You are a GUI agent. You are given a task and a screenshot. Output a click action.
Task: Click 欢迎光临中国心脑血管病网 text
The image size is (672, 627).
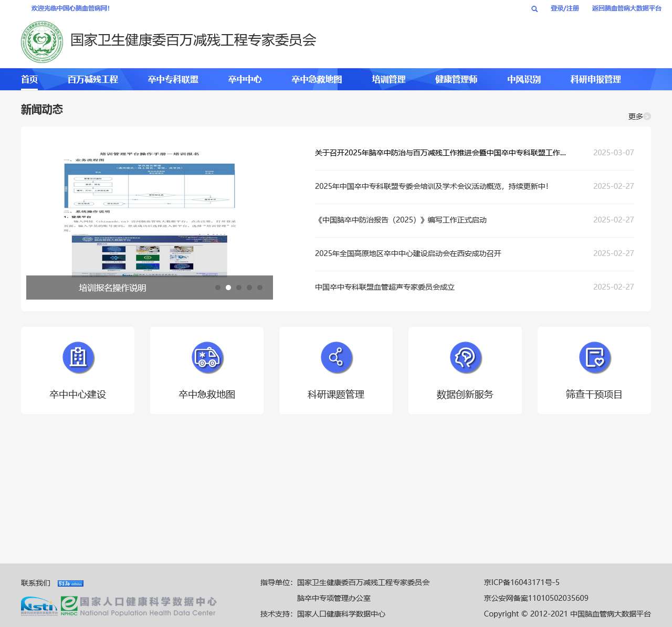[71, 8]
